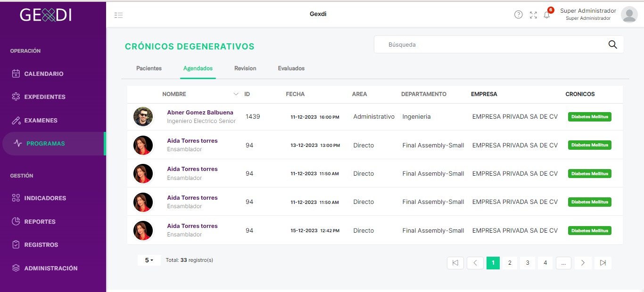Jump to the last page icon
Screen dimensions: 644x292
coord(603,263)
